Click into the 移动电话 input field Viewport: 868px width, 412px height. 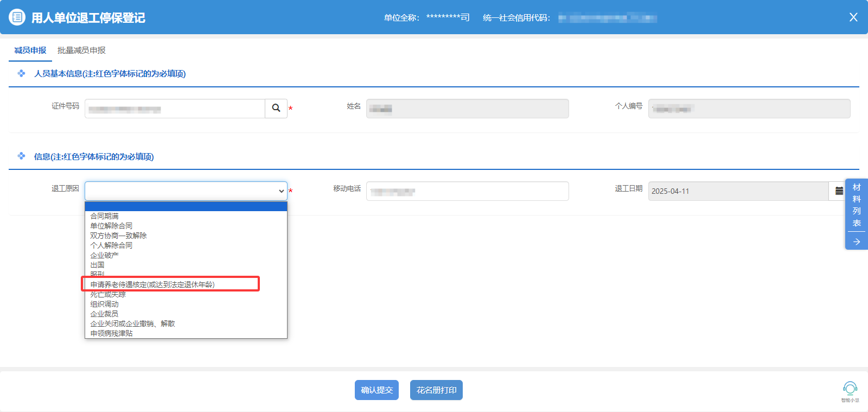coord(467,191)
